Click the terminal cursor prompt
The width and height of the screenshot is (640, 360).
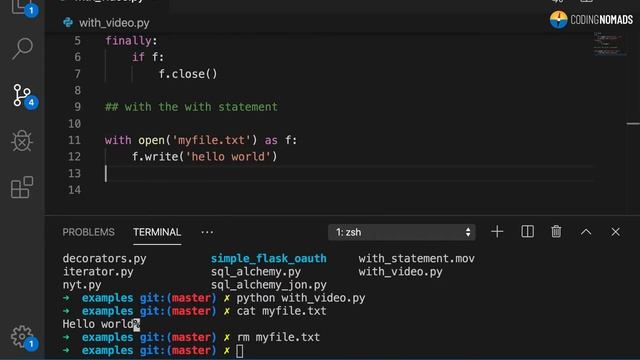(x=240, y=351)
